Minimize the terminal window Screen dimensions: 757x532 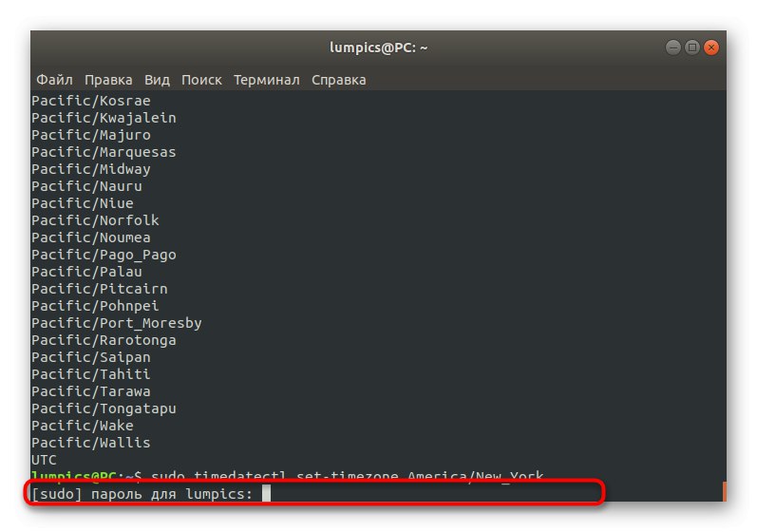coord(673,47)
